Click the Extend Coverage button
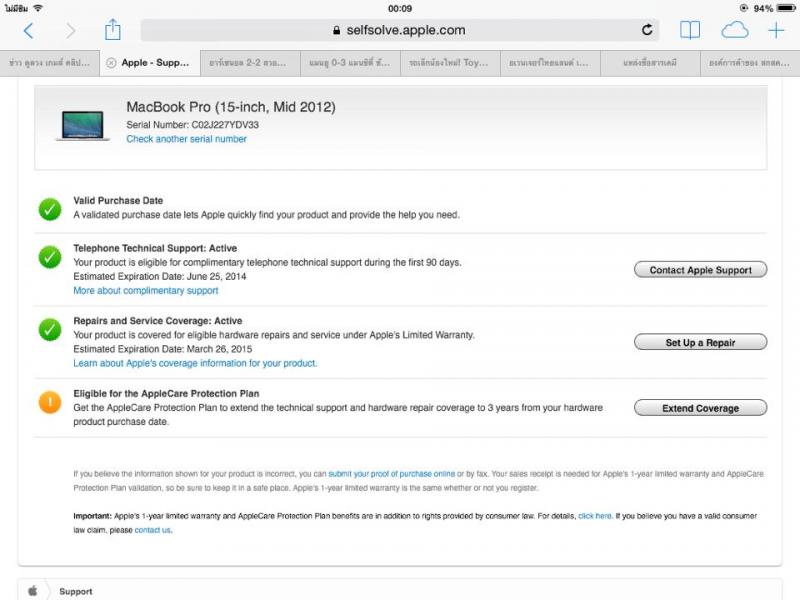Image resolution: width=800 pixels, height=600 pixels. coord(700,408)
